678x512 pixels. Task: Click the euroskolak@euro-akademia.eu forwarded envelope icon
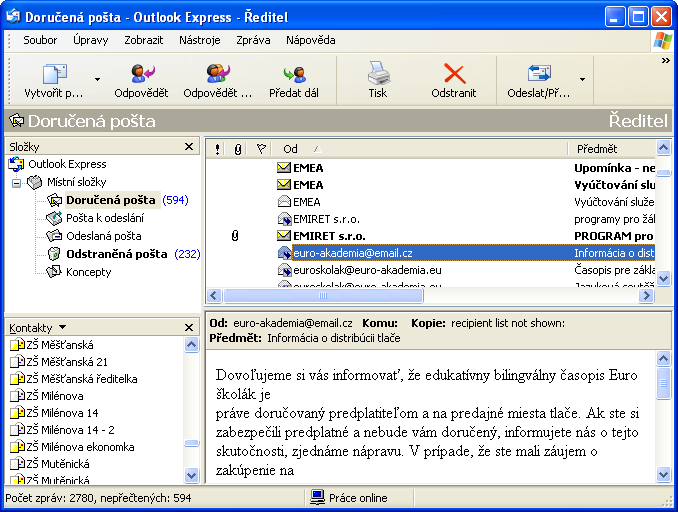[284, 270]
